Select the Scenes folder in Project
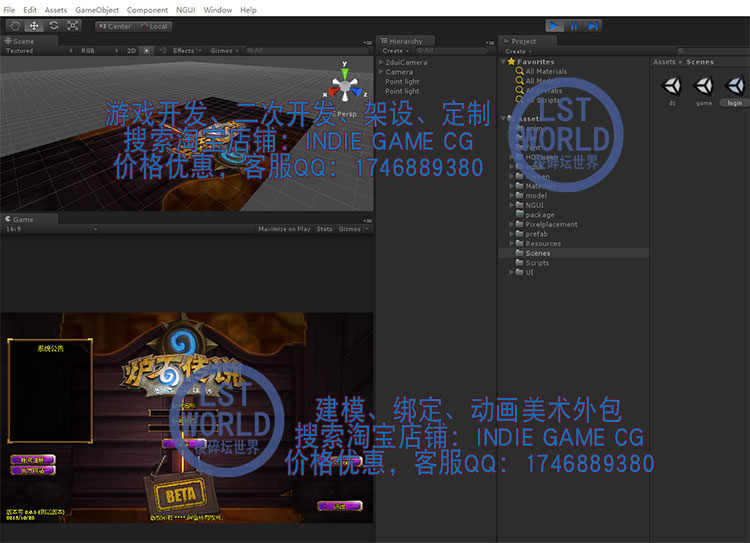This screenshot has height=543, width=750. click(x=574, y=253)
